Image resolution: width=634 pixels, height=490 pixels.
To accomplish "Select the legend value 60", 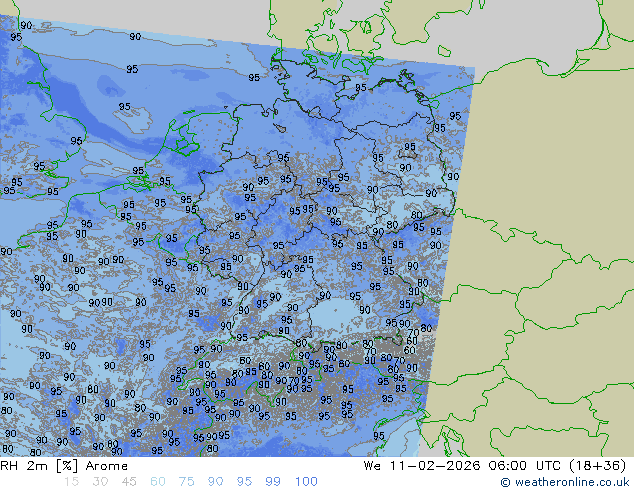I will (x=158, y=482).
